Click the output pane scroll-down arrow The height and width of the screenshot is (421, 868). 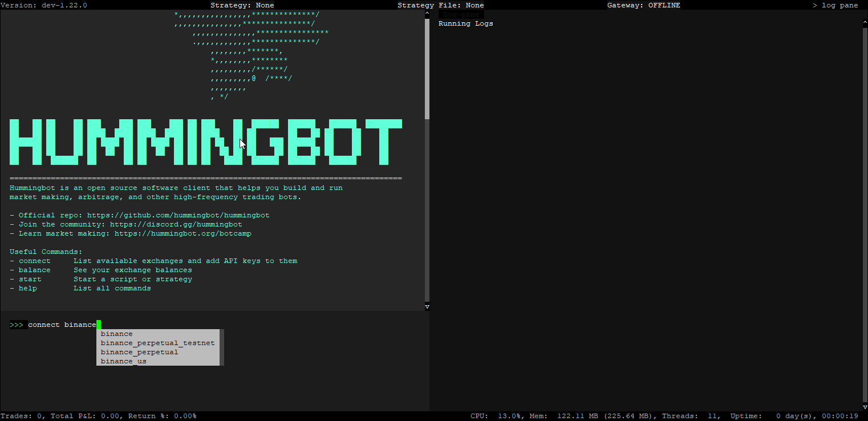click(x=427, y=307)
